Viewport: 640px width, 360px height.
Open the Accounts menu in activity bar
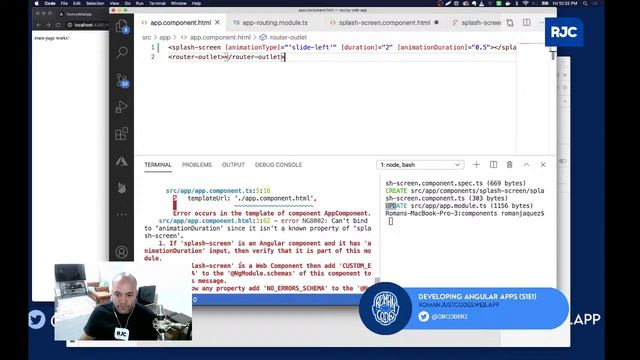122,252
